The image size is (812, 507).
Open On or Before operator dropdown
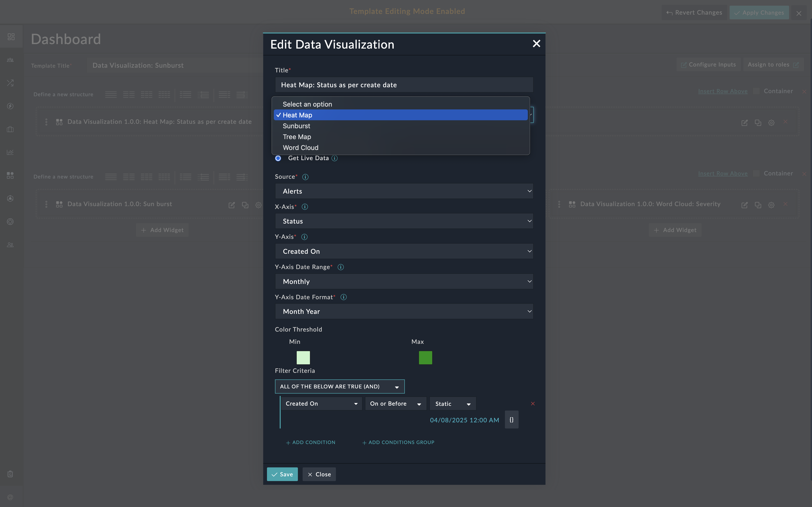[395, 404]
